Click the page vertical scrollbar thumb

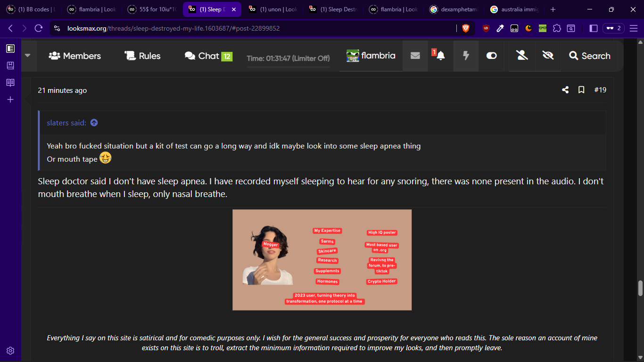640,288
